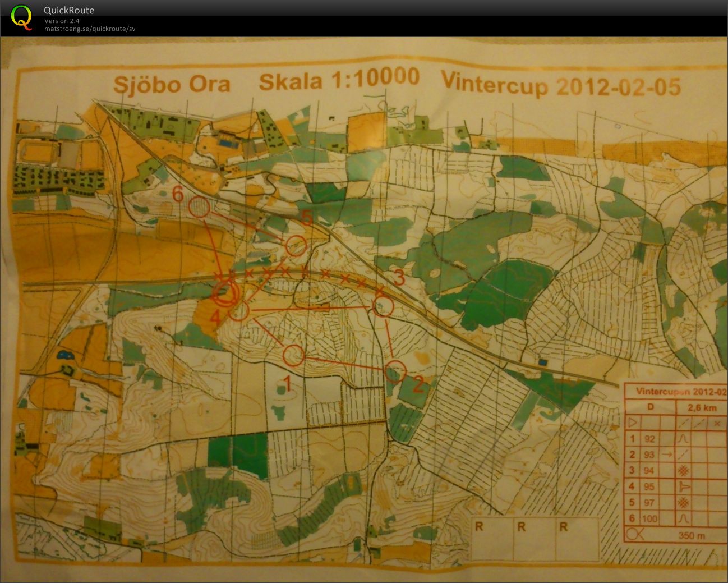Click the start triangle symbol in table
The image size is (728, 583).
coord(632,422)
